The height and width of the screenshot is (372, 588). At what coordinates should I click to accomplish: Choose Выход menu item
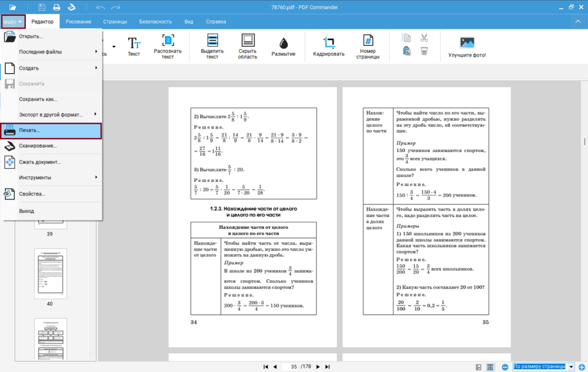coord(51,211)
